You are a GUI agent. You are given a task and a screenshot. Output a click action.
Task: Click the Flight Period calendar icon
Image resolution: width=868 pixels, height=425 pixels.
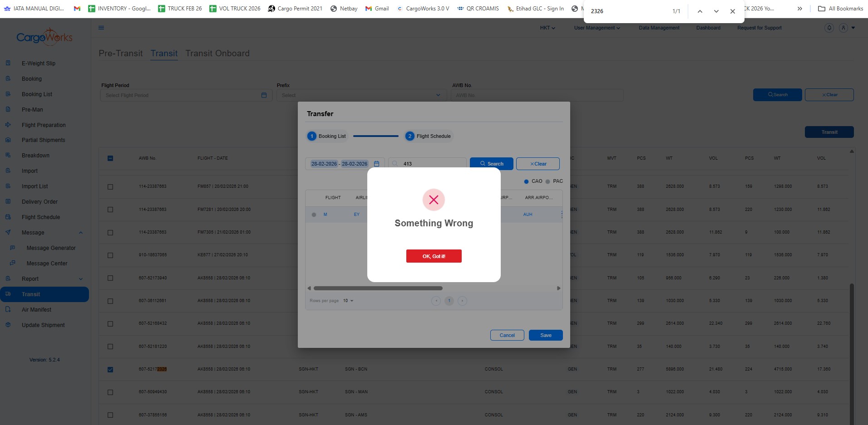264,95
